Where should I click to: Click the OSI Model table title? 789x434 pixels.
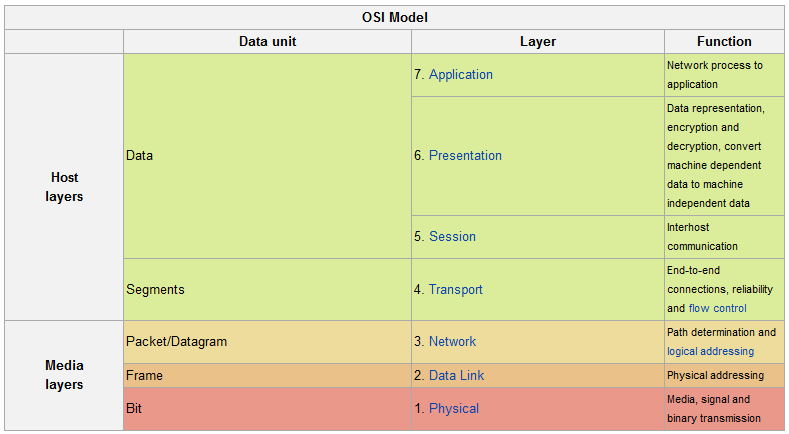point(395,18)
